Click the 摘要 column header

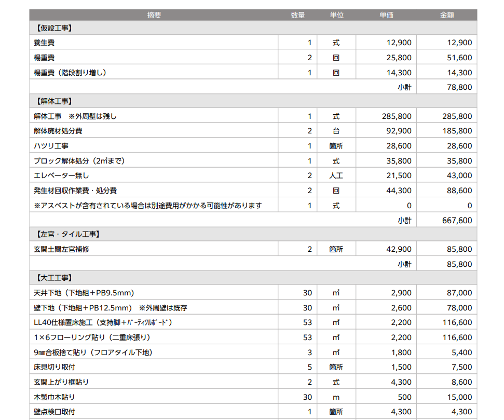(x=154, y=15)
